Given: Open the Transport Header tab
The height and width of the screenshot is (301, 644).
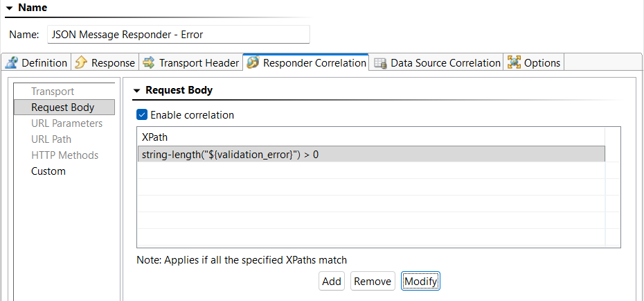Looking at the screenshot, I should click(x=191, y=63).
